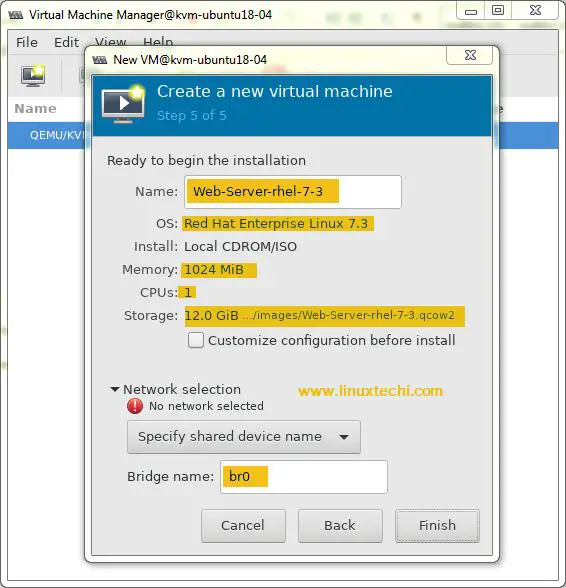
Task: Click the wizard's monitor play icon
Action: pos(123,104)
